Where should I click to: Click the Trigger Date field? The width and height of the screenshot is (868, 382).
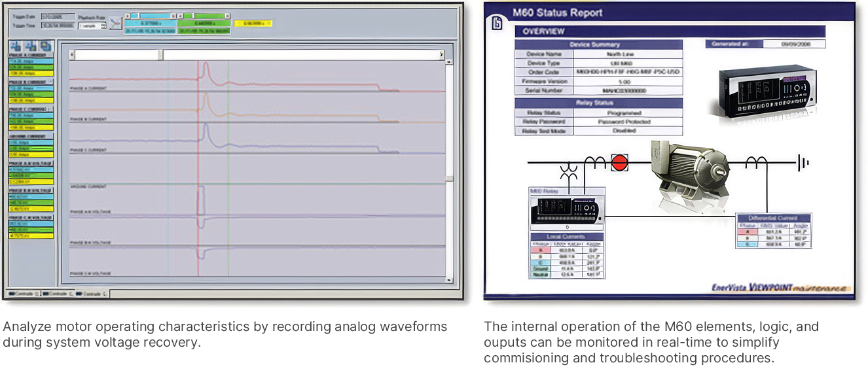point(58,15)
